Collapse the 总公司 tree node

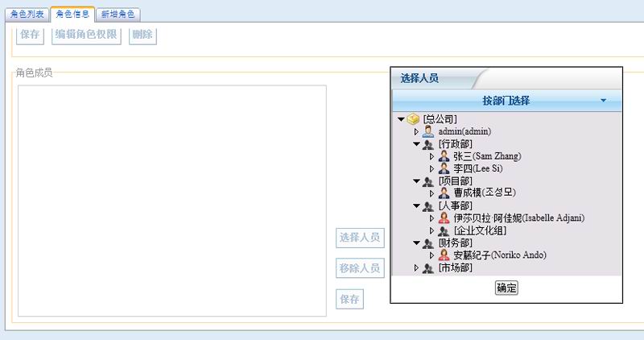pos(401,119)
